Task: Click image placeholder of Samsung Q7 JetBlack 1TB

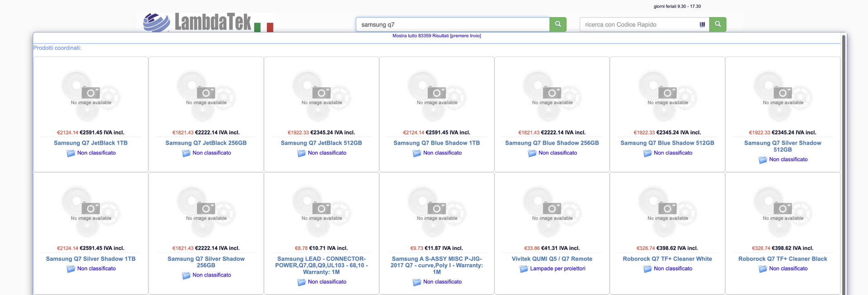Action: [91, 96]
